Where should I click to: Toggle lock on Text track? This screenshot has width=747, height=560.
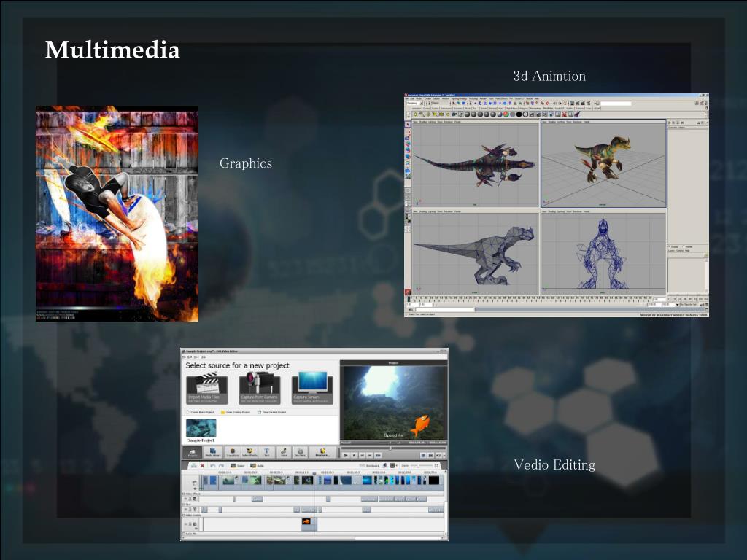point(190,510)
